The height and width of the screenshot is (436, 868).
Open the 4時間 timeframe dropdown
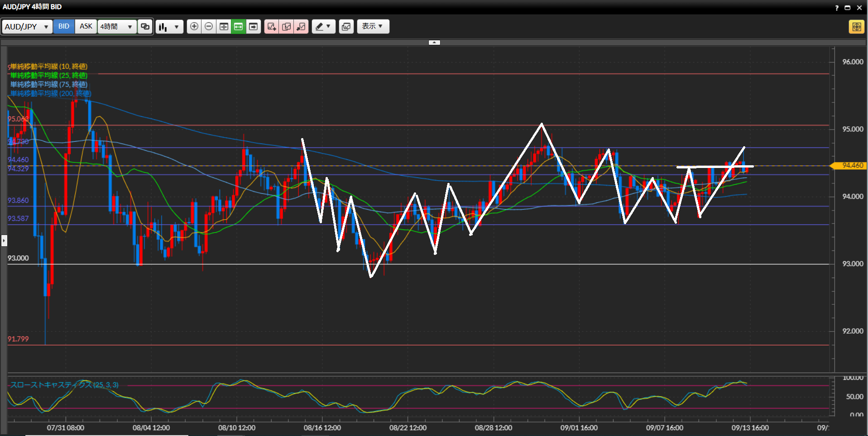(x=117, y=27)
